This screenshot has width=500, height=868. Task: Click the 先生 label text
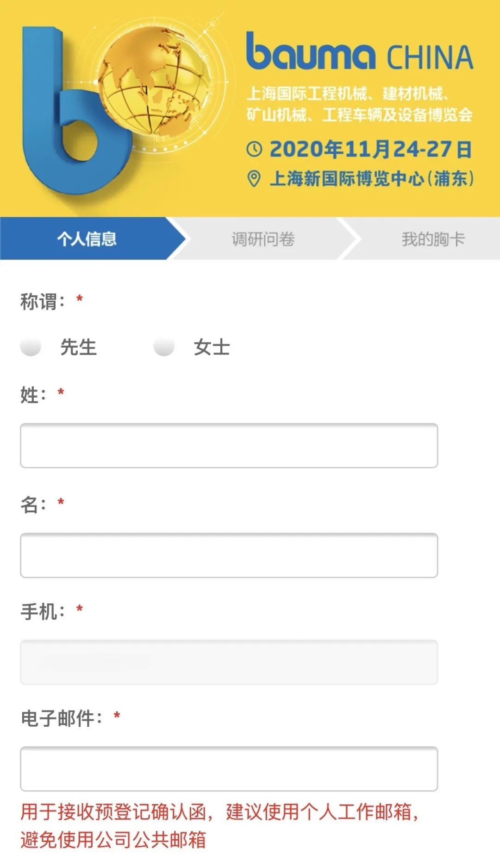[78, 347]
